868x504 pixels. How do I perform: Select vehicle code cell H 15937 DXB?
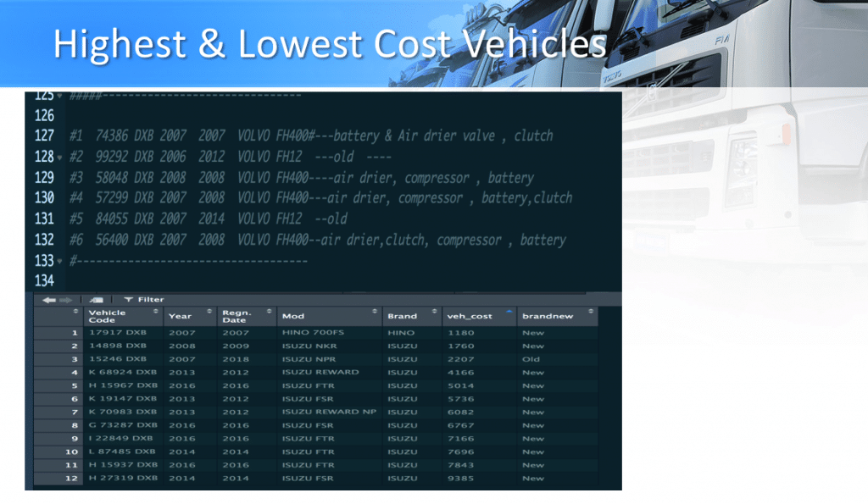point(124,465)
